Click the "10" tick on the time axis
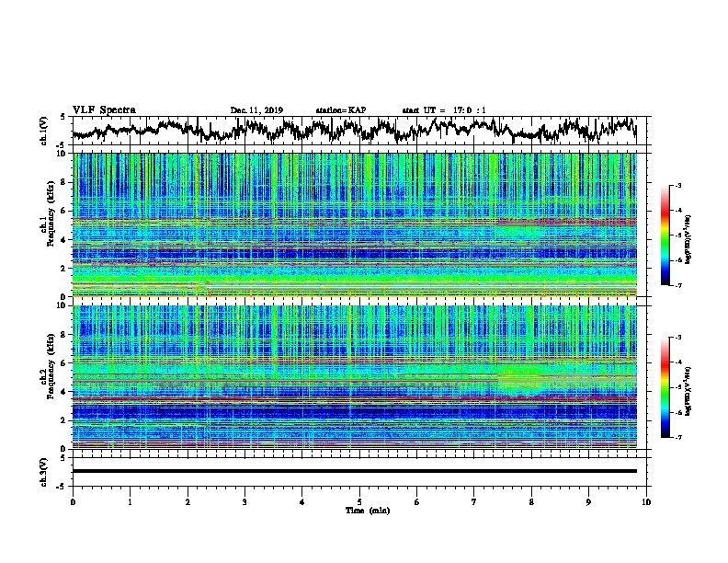728x563 pixels. click(646, 502)
